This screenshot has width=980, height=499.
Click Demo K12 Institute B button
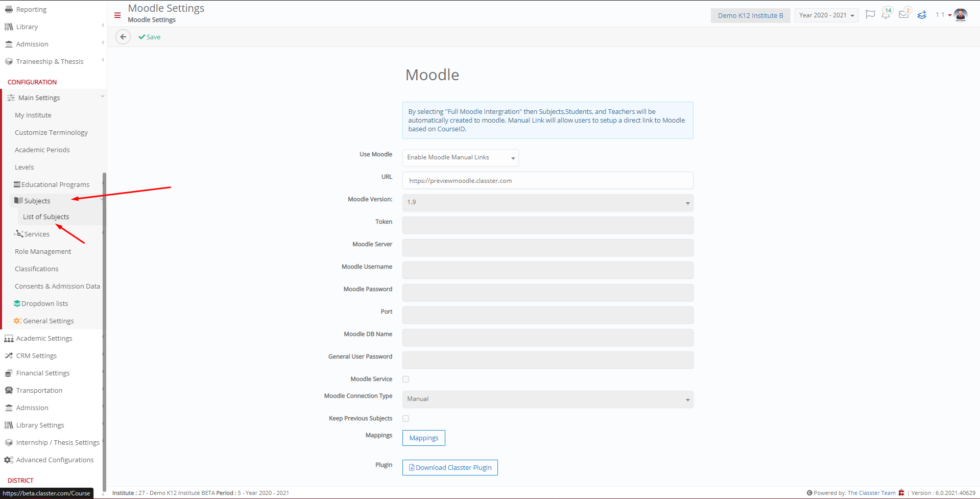point(750,15)
